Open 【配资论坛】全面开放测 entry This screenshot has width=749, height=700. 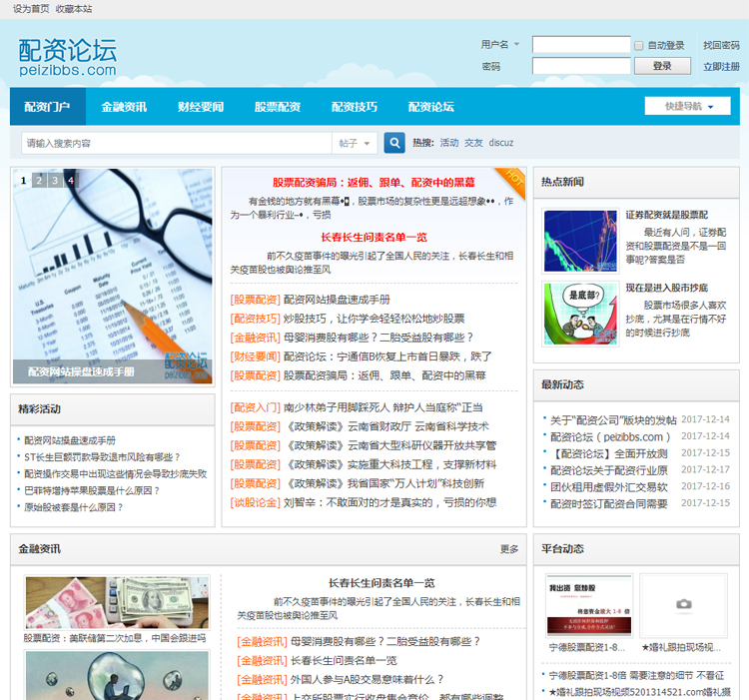coord(609,453)
